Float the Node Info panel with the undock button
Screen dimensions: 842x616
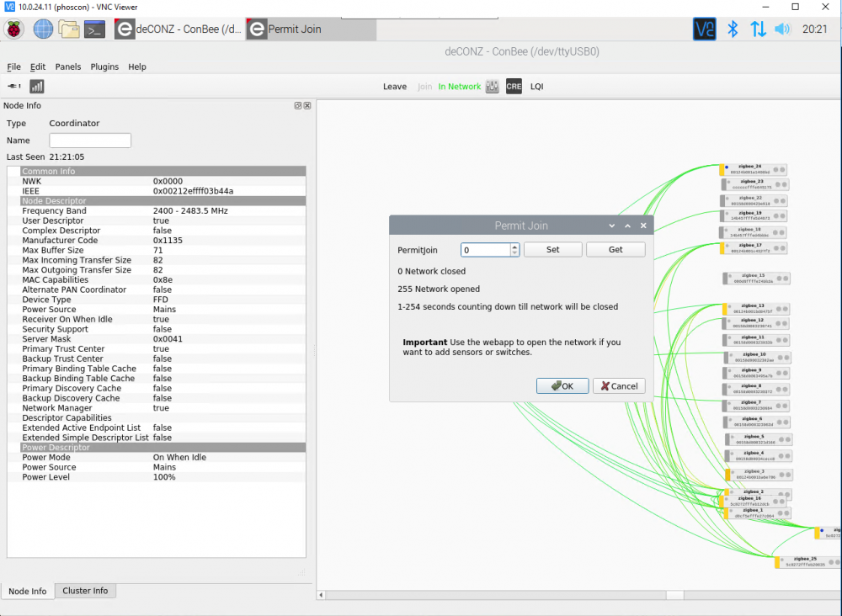(x=298, y=106)
